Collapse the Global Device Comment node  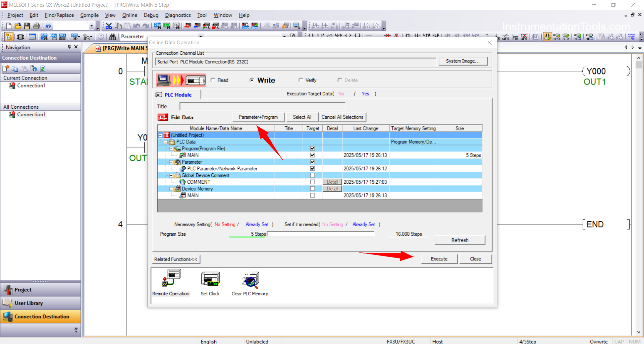(x=171, y=175)
